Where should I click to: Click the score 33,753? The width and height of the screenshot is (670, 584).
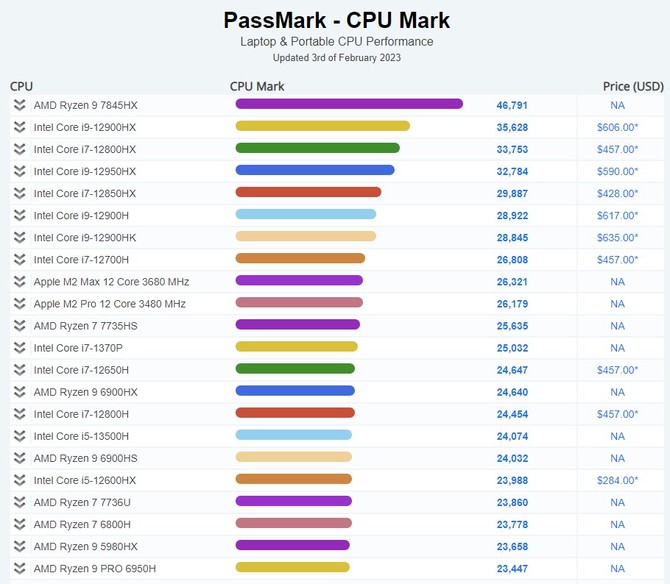coord(512,150)
